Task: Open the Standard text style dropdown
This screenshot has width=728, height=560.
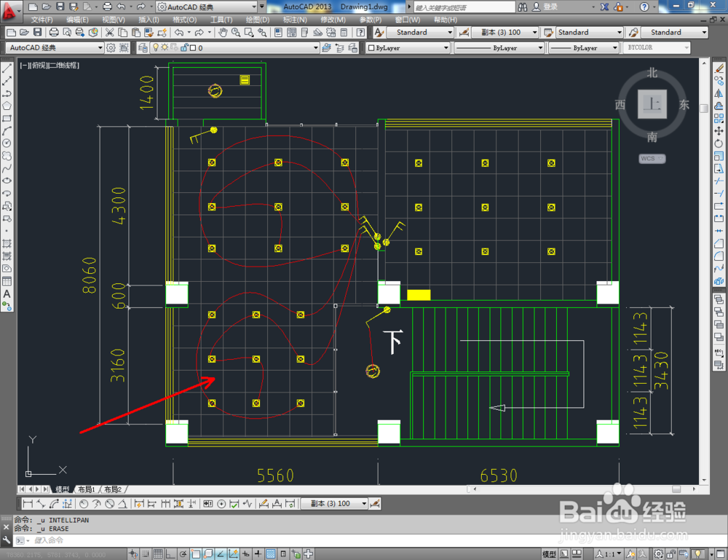Action: 420,32
